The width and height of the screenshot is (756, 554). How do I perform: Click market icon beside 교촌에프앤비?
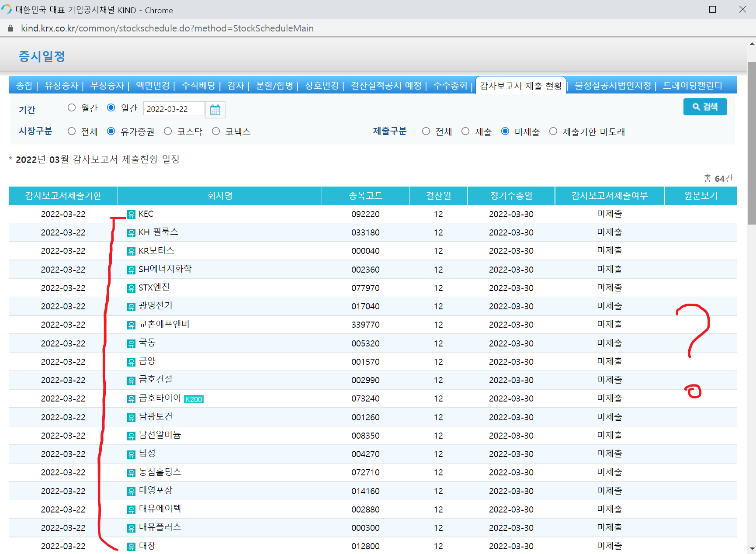click(131, 325)
